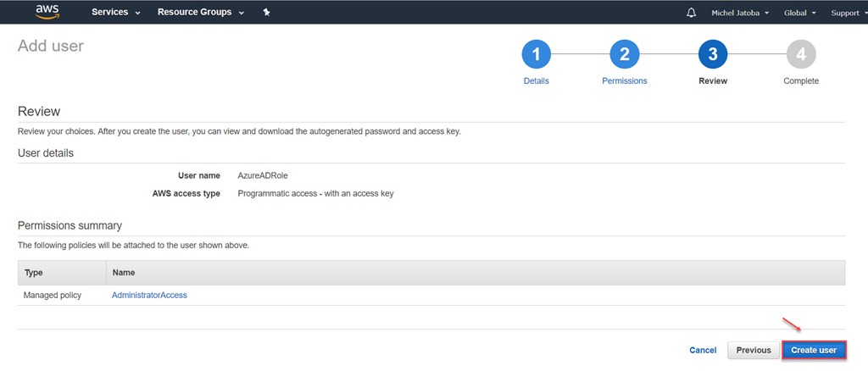The width and height of the screenshot is (868, 371).
Task: Click the Previous button
Action: click(754, 350)
